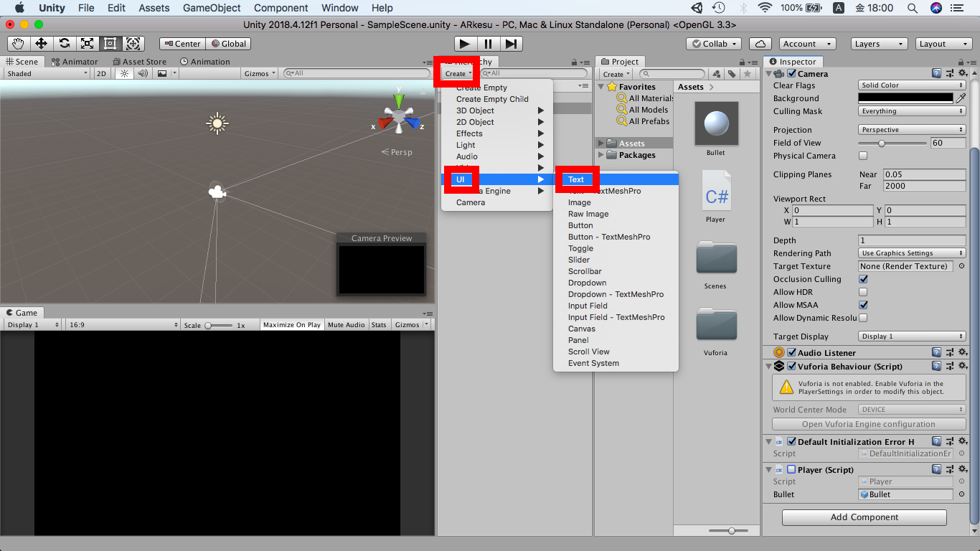Enable Allow HDR checkbox
Screen dimensions: 980x551
(863, 292)
